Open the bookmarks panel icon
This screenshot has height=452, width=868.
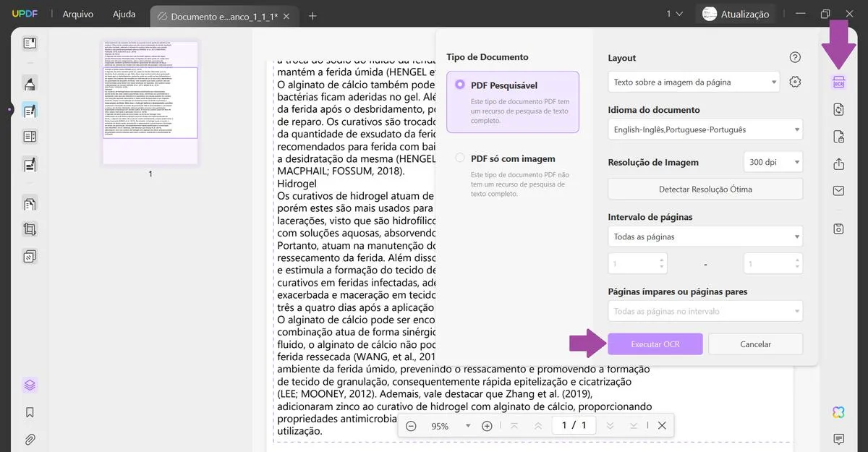30,412
